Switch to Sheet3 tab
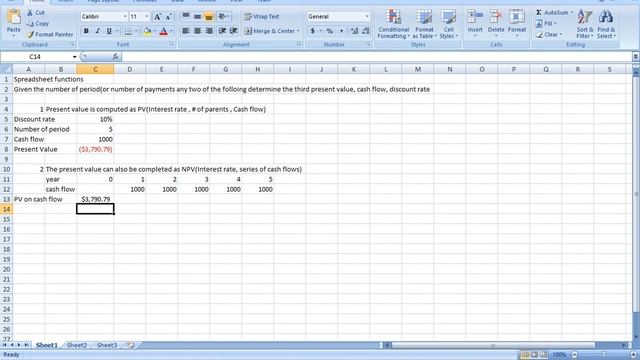The image size is (640, 360). pos(107,345)
